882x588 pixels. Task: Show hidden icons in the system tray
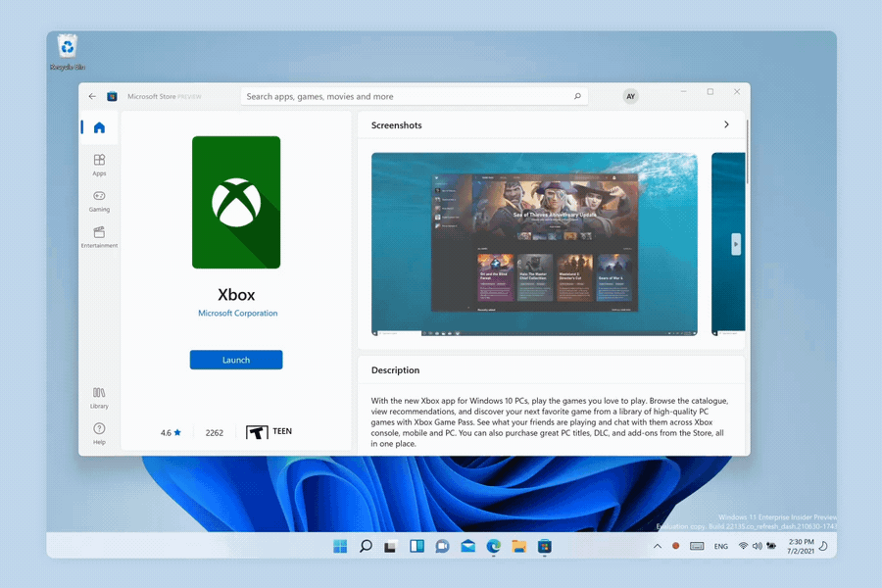click(x=657, y=547)
